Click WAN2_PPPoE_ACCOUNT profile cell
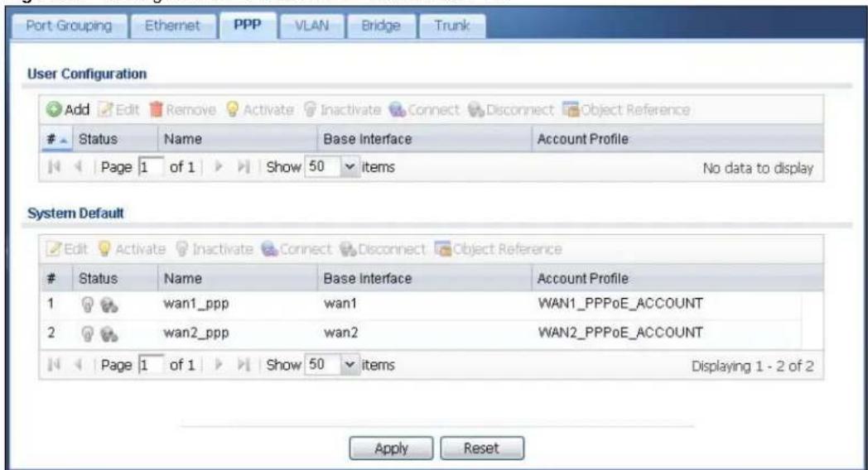This screenshot has width=868, height=470. [620, 333]
